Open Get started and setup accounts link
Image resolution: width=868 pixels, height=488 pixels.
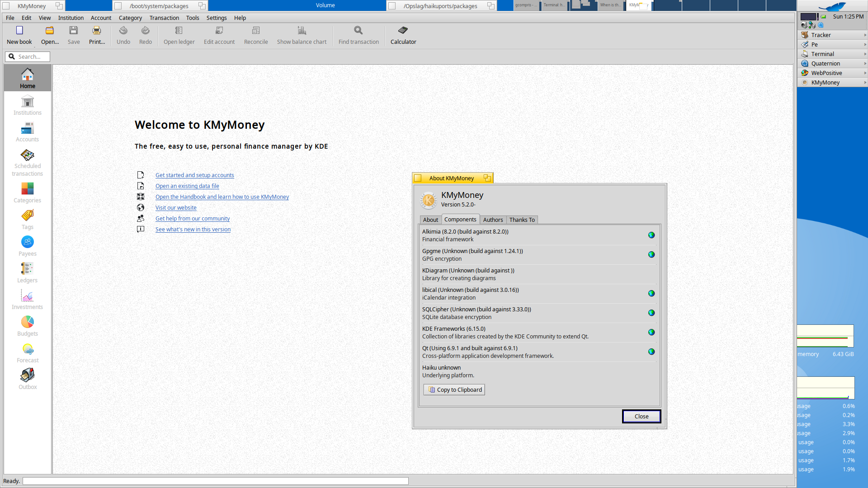point(194,175)
